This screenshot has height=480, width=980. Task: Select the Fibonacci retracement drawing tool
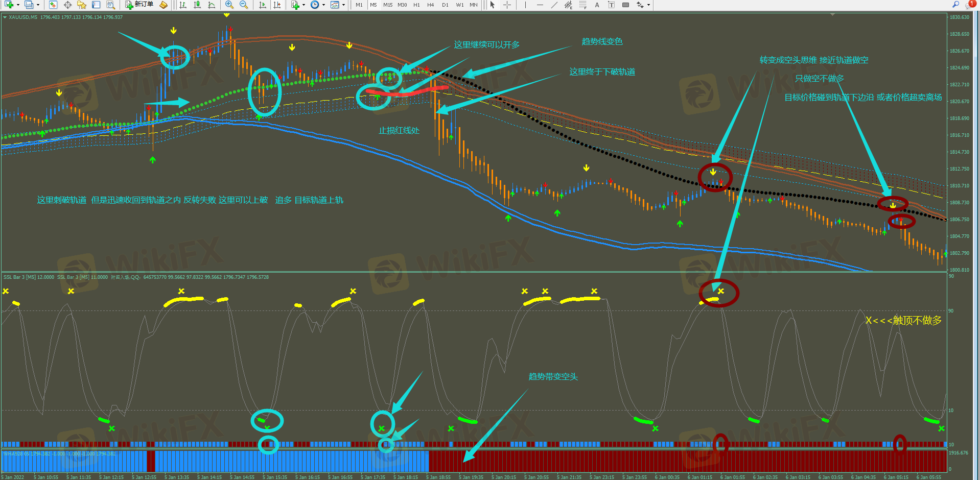[583, 5]
